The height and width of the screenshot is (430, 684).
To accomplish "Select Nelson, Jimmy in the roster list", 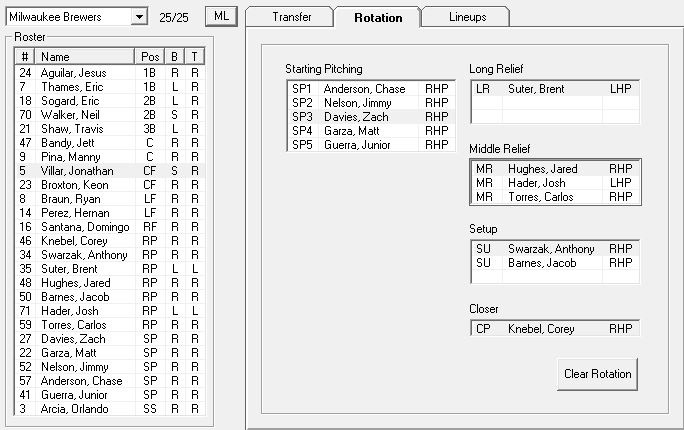I will tap(110, 367).
